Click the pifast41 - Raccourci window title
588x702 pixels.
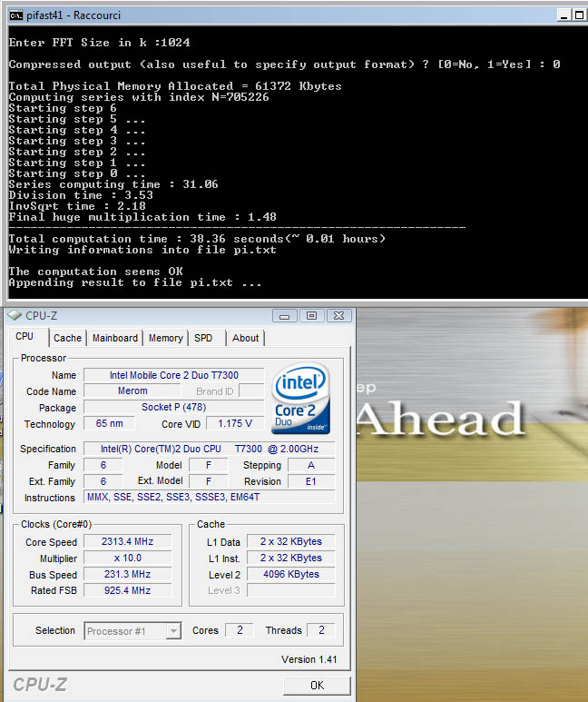73,15
